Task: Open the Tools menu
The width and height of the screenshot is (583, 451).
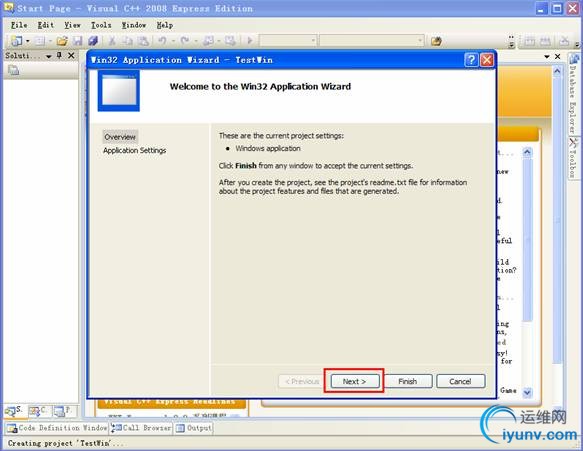Action: click(101, 25)
